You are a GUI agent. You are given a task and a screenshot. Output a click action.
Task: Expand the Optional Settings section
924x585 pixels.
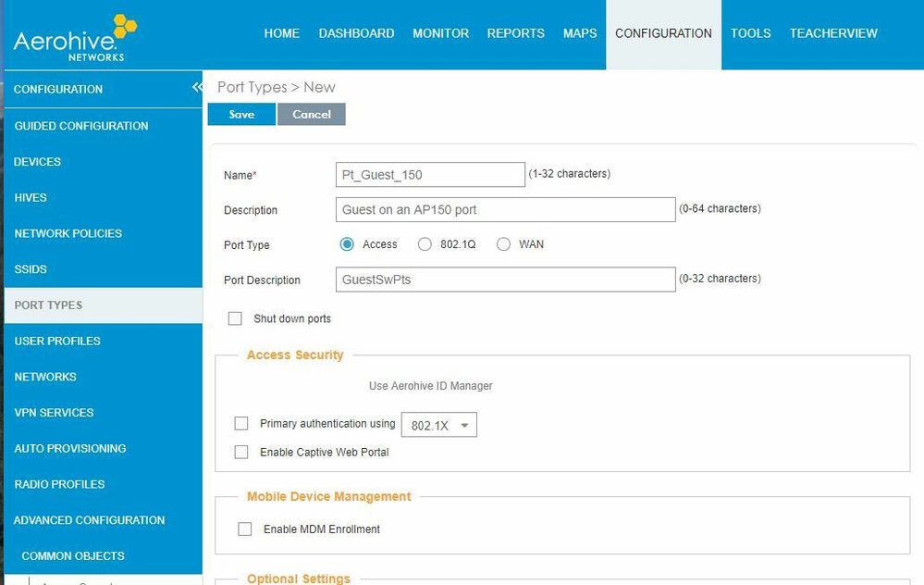299,579
